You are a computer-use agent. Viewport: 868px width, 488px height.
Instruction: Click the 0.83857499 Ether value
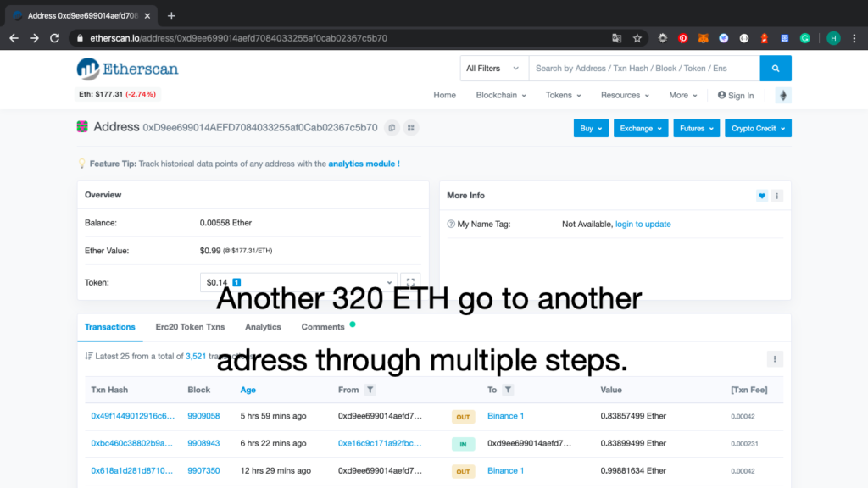tap(633, 416)
